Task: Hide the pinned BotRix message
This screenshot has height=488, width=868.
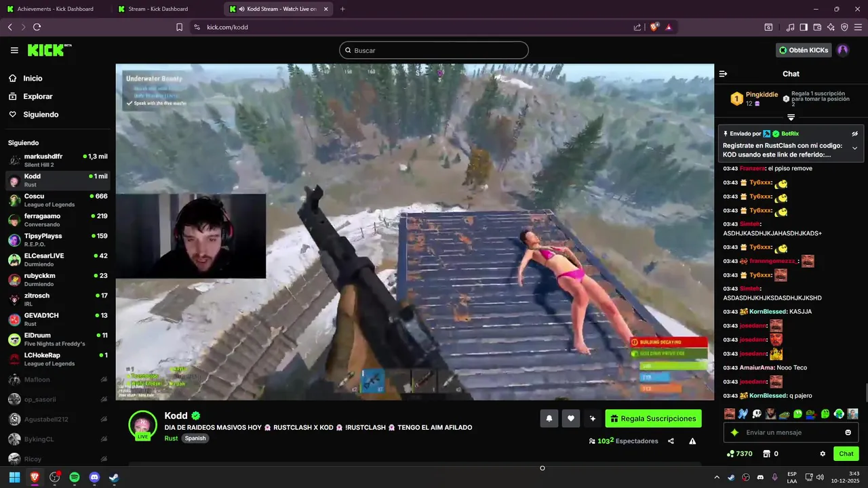Action: 854,134
